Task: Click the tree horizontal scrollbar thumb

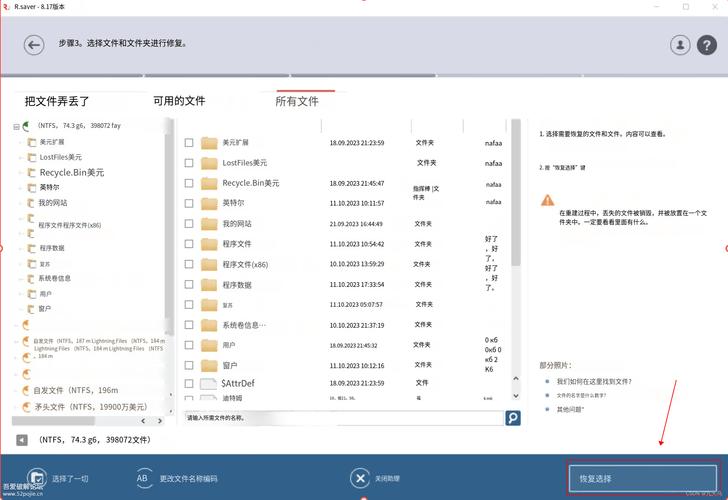Action: [53, 421]
